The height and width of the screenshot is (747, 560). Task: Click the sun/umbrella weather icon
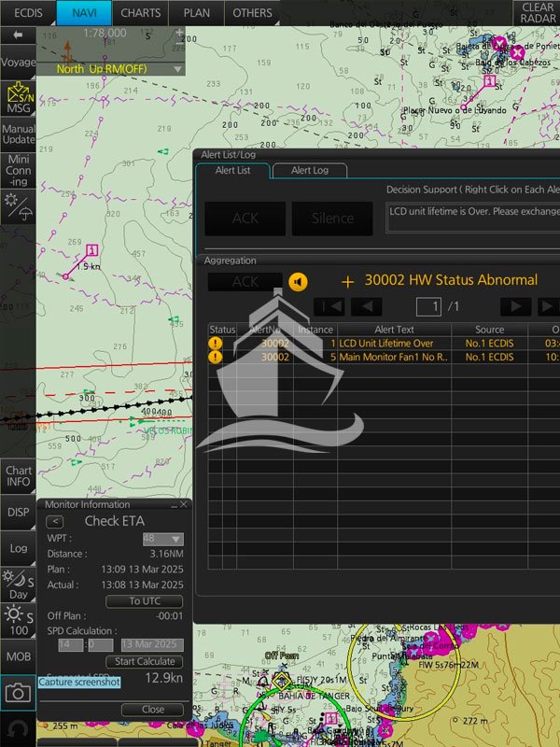point(18,207)
